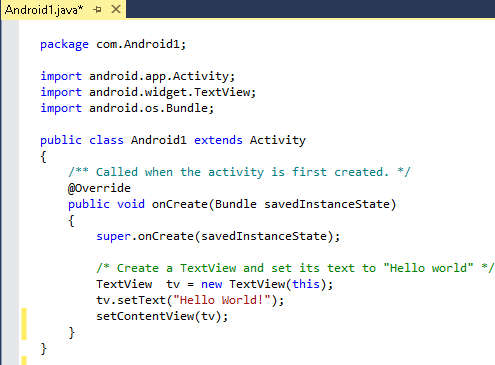The width and height of the screenshot is (495, 365).
Task: Click the 'new' keyword in the TextView line
Action: pyautogui.click(x=211, y=284)
